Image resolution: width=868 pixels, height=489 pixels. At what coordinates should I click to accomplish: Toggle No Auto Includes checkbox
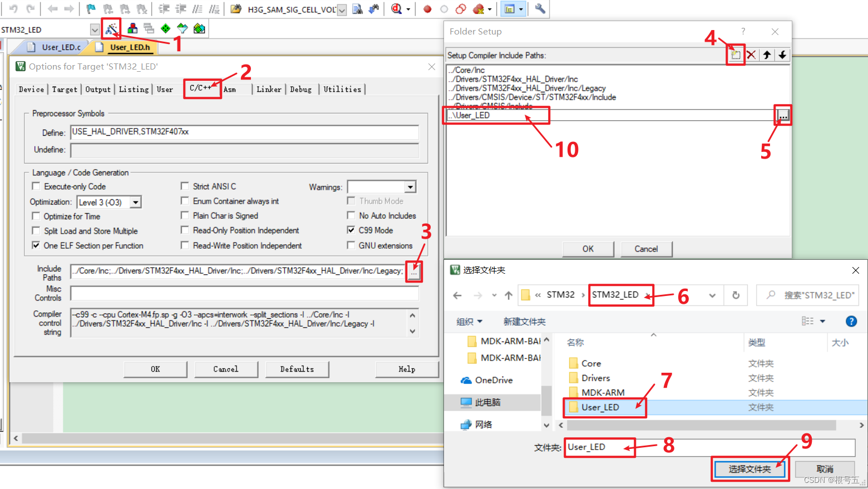tap(351, 215)
